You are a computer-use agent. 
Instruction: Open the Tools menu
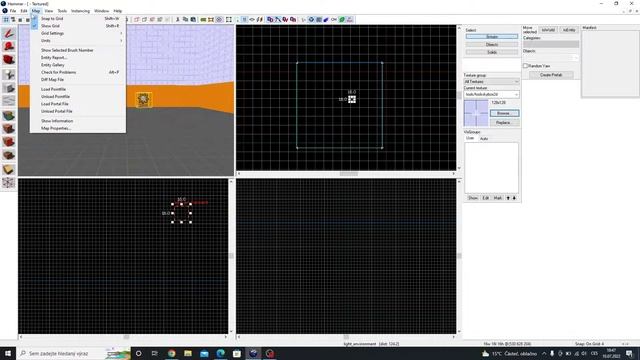[x=62, y=11]
